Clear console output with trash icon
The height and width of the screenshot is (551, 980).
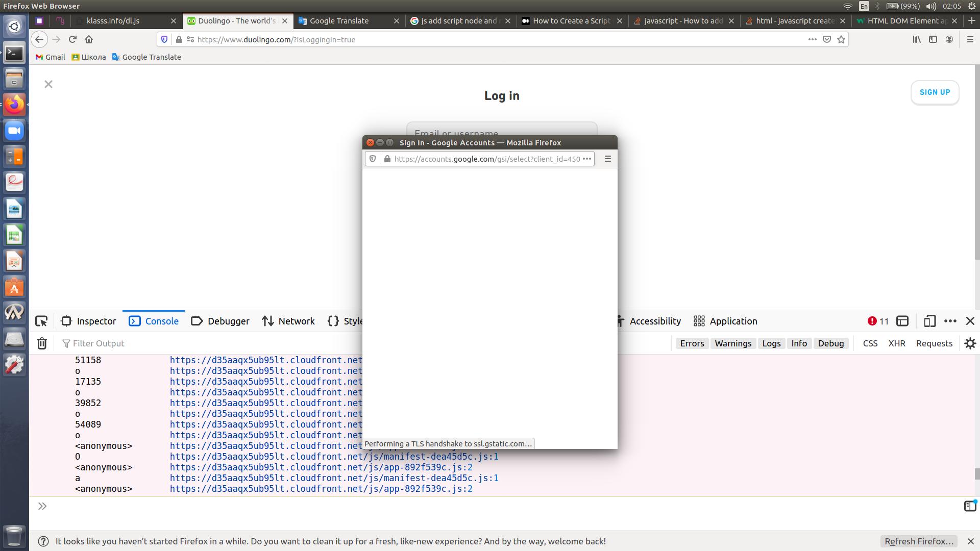(x=42, y=343)
